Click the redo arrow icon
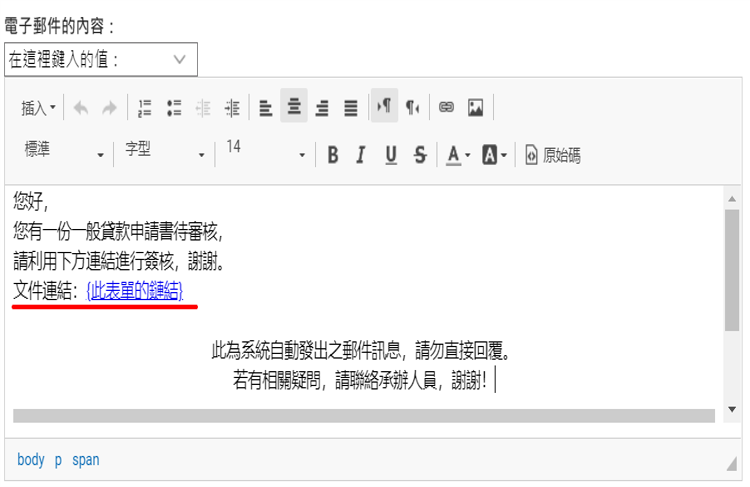Screen dimensions: 750x487 [x=110, y=108]
